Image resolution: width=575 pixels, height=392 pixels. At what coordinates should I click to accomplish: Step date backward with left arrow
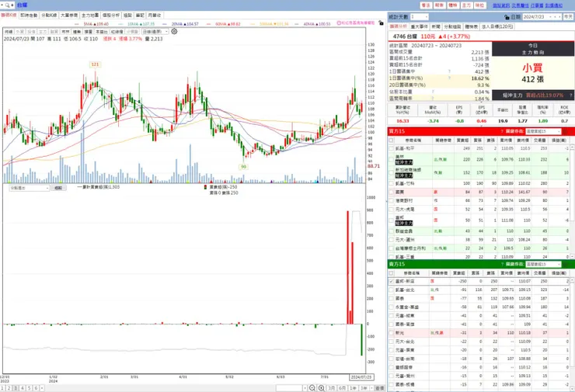coord(555,17)
